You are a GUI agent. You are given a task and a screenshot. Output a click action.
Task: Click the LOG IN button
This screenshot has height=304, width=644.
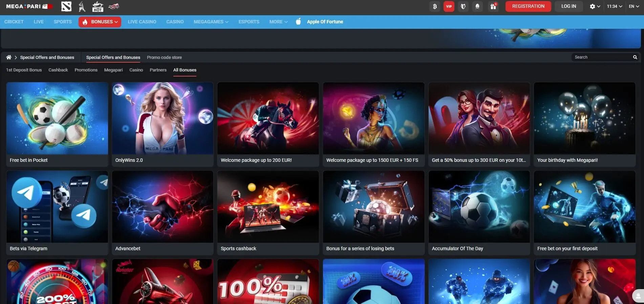pos(568,6)
